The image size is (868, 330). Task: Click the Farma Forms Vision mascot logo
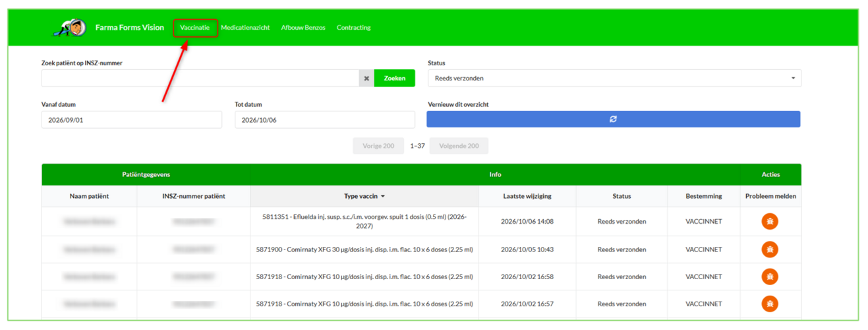click(x=71, y=27)
